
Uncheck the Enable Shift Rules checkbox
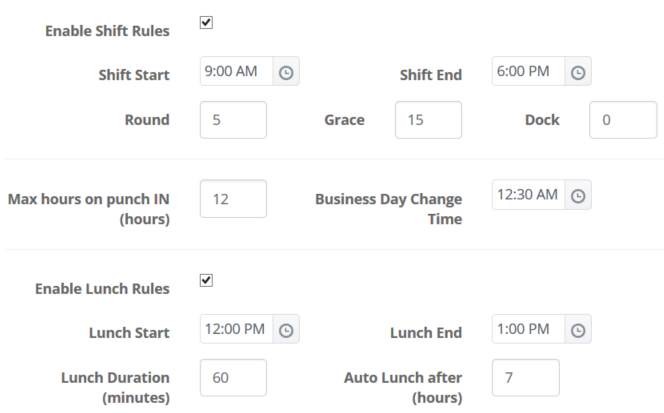point(206,22)
